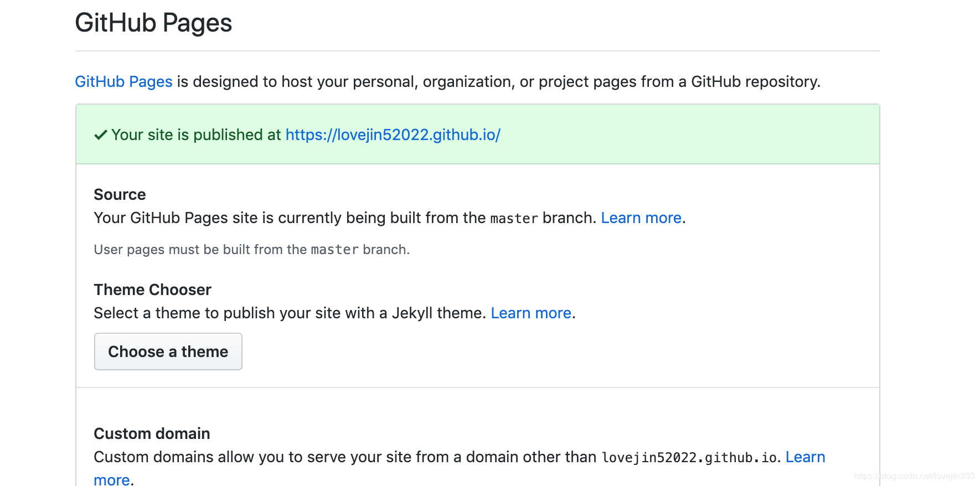This screenshot has width=980, height=486.
Task: Click the master code text in Source sentence
Action: [x=514, y=219]
